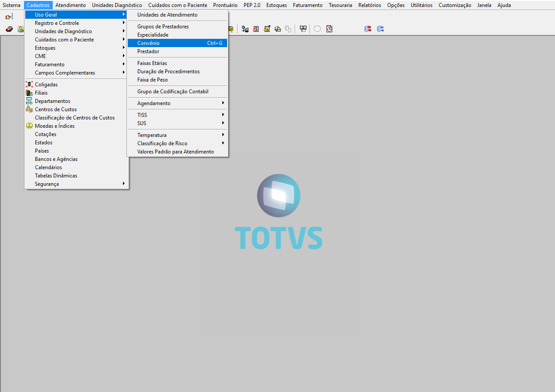This screenshot has height=392, width=555.
Task: Expand the SUS submenu
Action: 177,123
